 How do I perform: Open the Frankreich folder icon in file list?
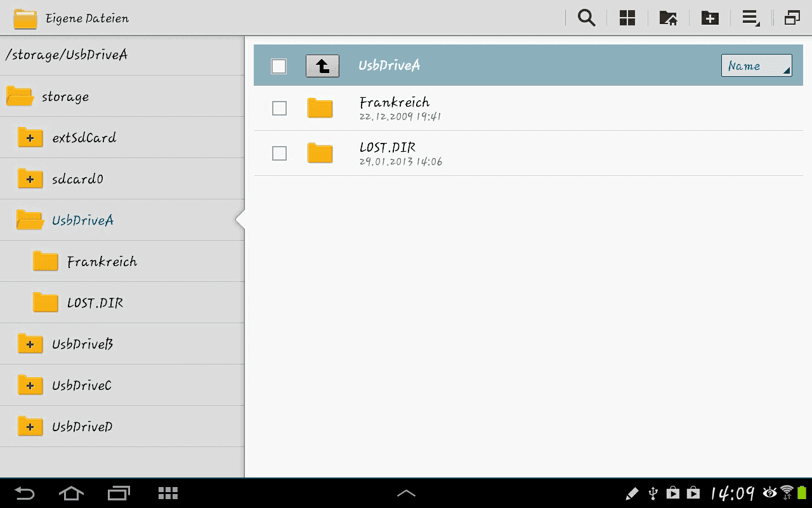tap(320, 108)
